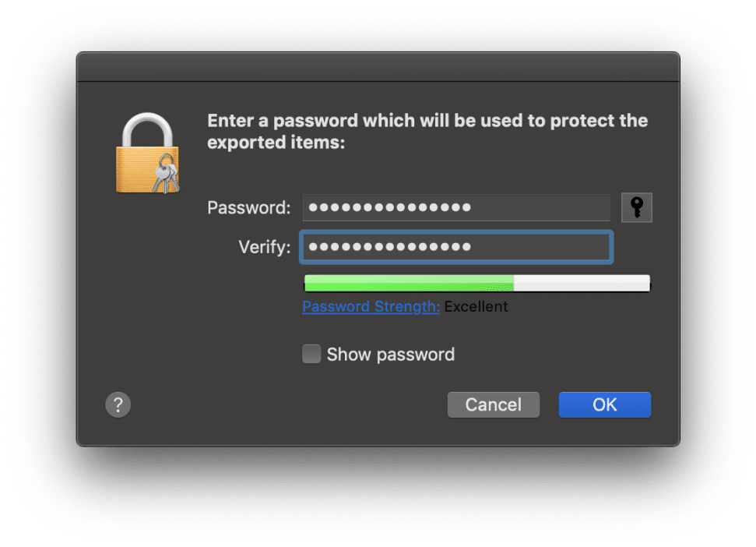Click the masked dots in the Password field
The width and height of the screenshot is (756, 547).
(x=389, y=208)
